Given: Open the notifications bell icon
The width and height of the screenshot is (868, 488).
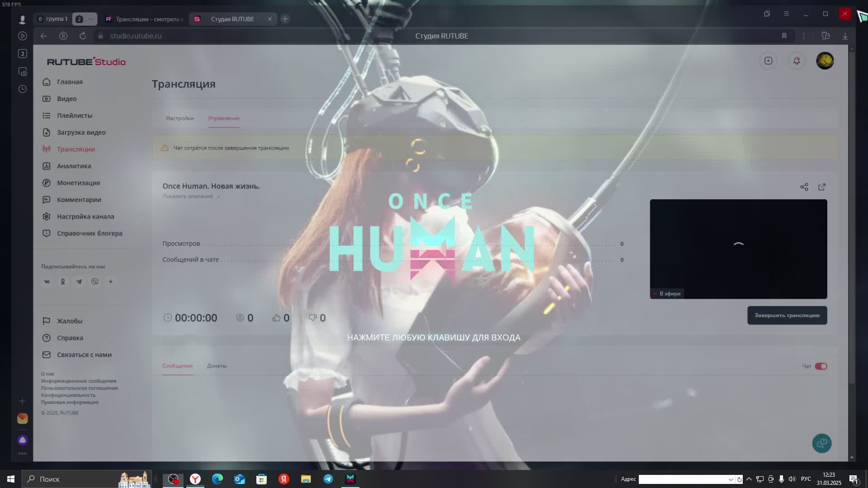Looking at the screenshot, I should pos(797,61).
